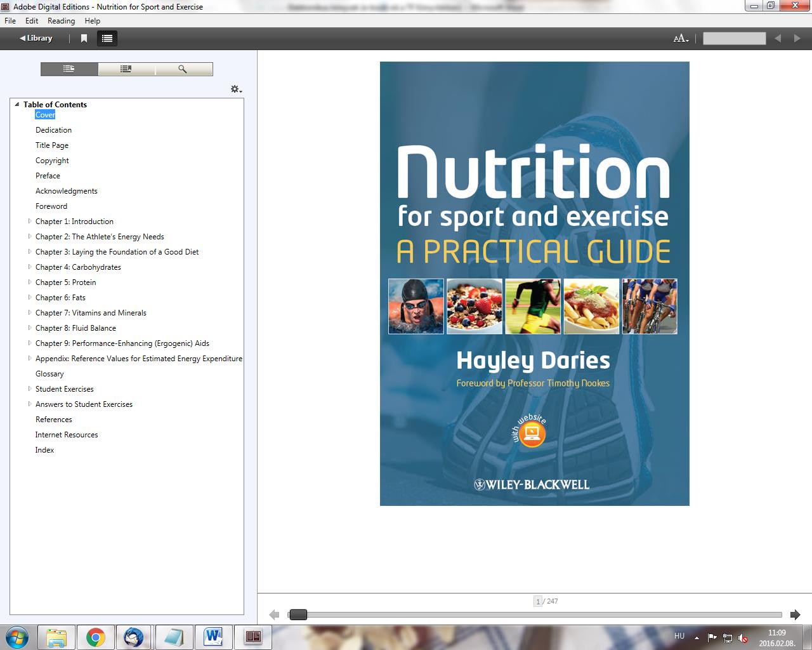812x650 pixels.
Task: Open the Reading menu
Action: click(x=61, y=21)
